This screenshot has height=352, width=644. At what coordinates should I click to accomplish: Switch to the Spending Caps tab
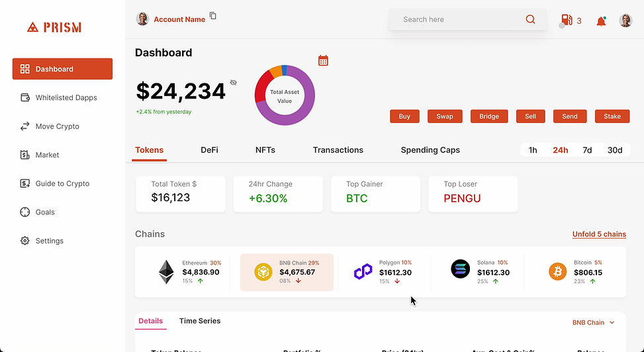430,150
